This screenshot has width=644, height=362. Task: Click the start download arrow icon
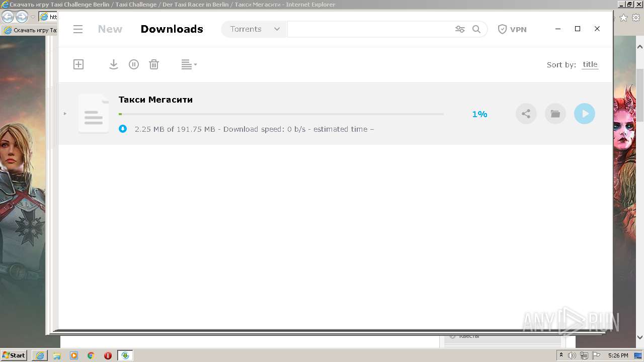pos(114,64)
